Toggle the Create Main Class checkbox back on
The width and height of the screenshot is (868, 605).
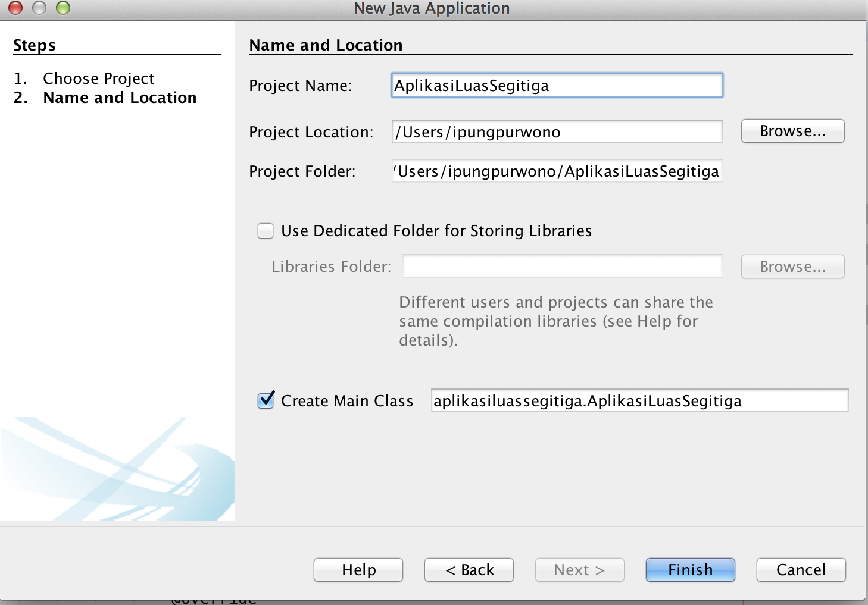click(266, 400)
